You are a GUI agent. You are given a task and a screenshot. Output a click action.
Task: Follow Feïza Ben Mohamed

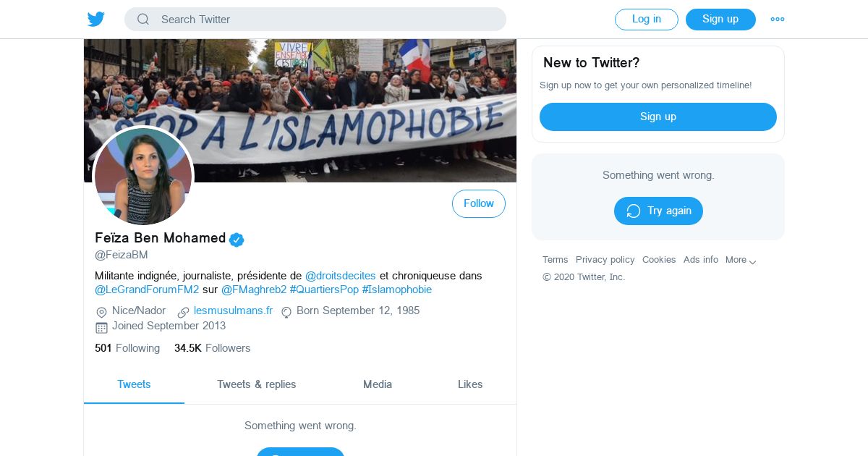point(478,204)
